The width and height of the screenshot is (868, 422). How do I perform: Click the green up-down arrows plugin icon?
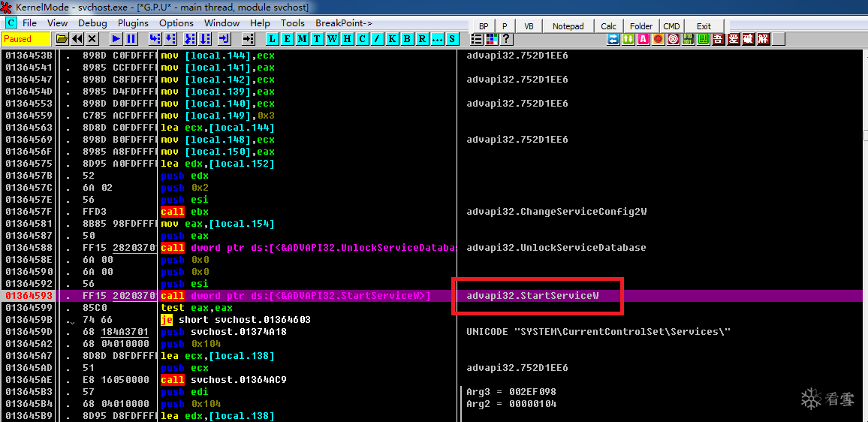click(628, 39)
